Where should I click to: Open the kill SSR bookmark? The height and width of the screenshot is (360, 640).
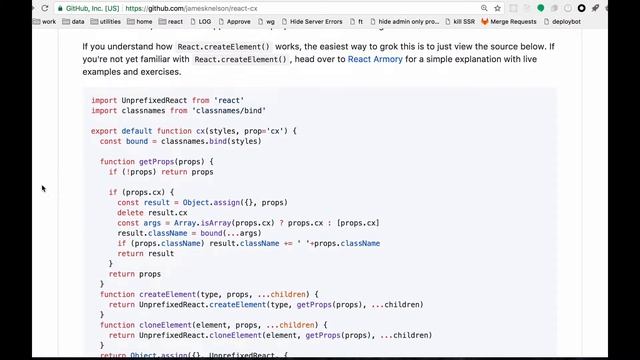[x=460, y=22]
